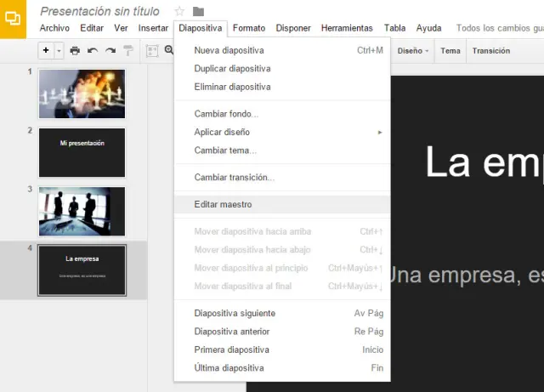Click the Transición toolbar button
Image resolution: width=544 pixels, height=392 pixels.
(491, 51)
